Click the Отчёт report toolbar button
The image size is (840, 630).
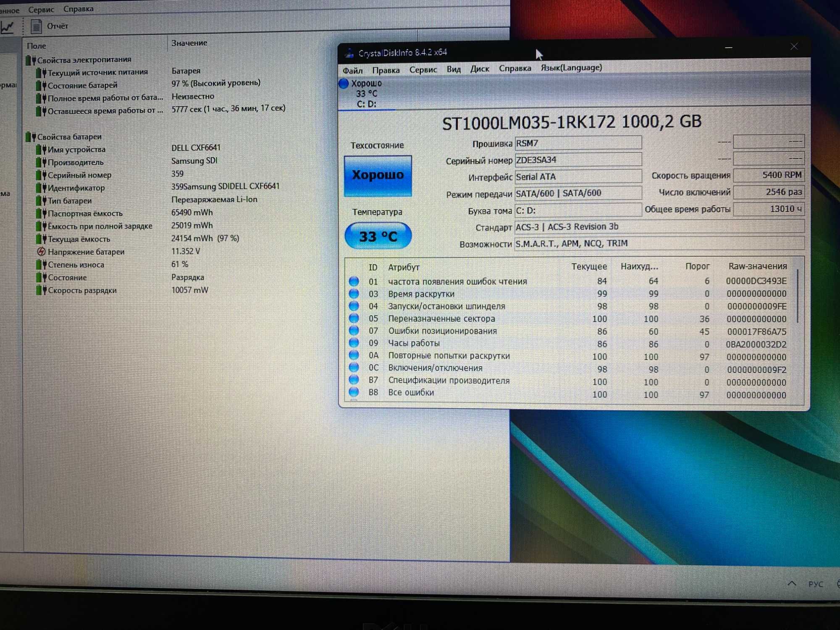pyautogui.click(x=50, y=26)
